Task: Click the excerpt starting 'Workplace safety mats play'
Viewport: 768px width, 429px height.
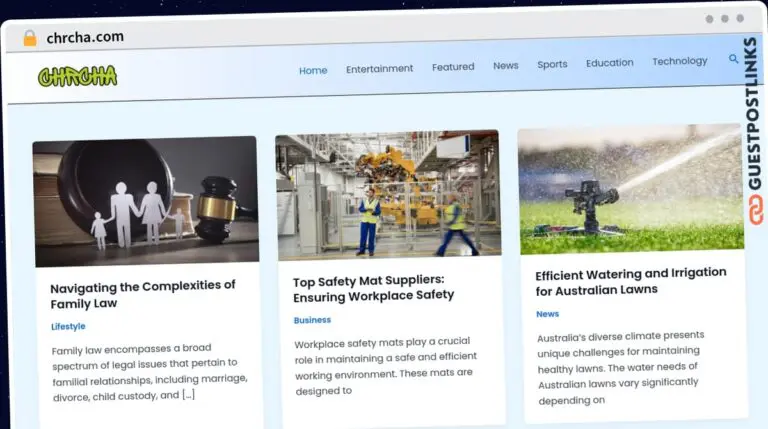Action: pos(385,366)
